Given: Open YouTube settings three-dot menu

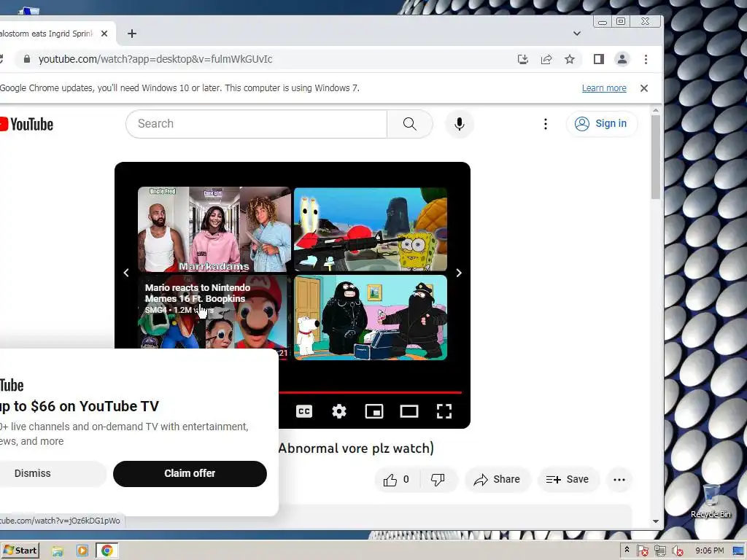Looking at the screenshot, I should coord(546,124).
